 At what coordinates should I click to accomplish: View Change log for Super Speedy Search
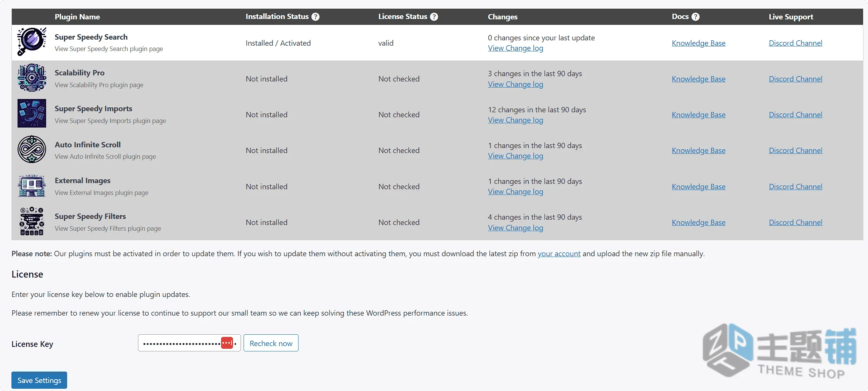(516, 48)
